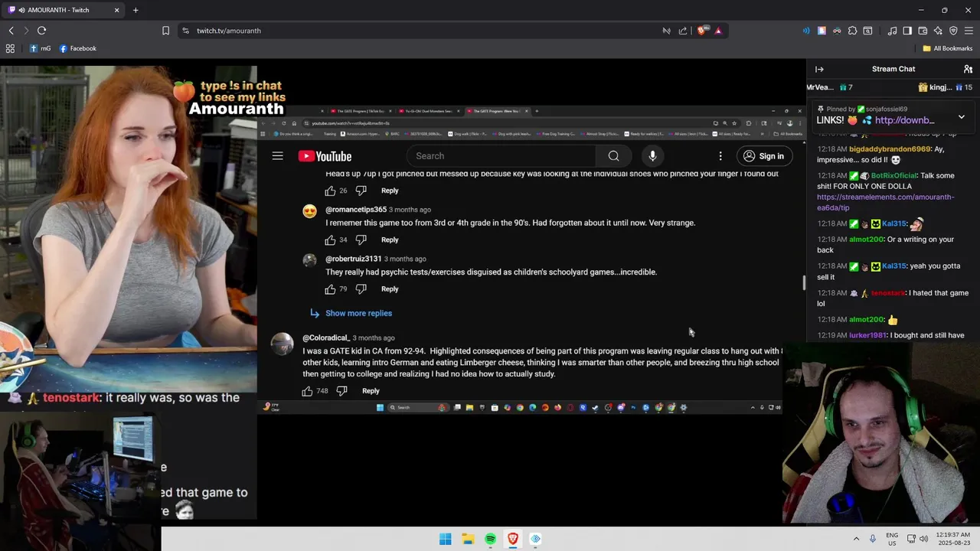Open File Explorer from the taskbar
980x551 pixels.
tap(468, 539)
